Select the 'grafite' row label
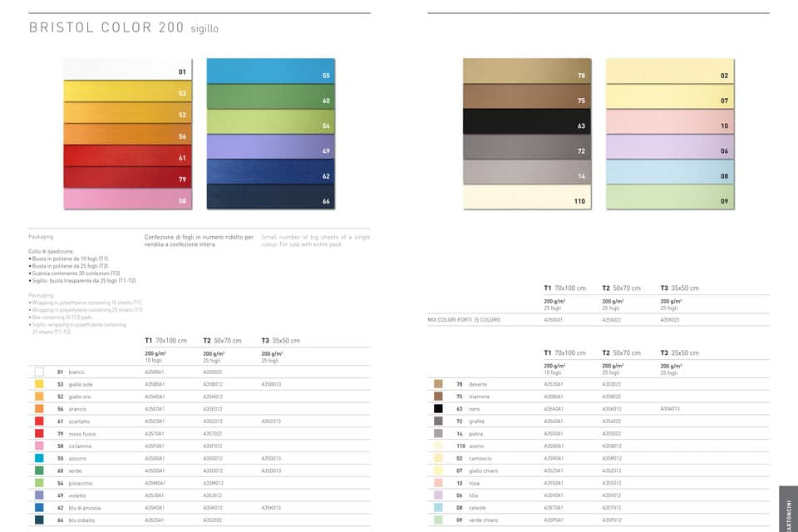This screenshot has width=798, height=532. [476, 421]
